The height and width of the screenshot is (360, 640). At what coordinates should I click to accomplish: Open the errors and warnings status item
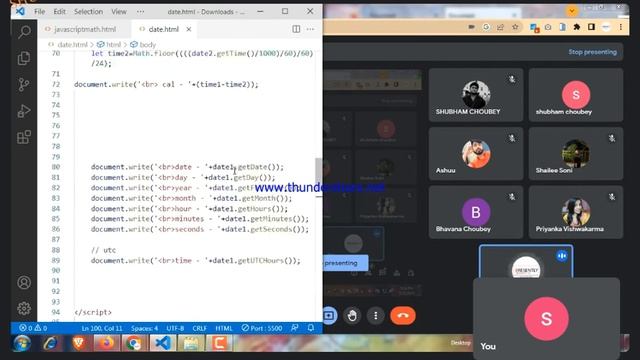[33, 328]
